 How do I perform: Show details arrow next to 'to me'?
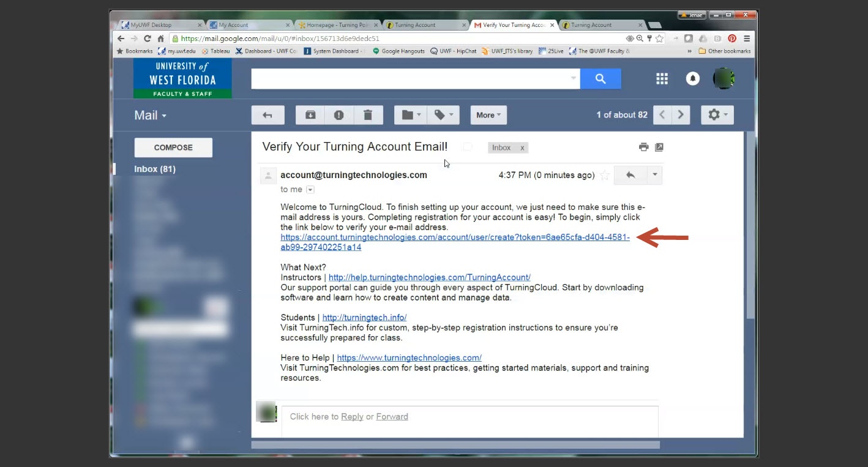[x=310, y=190]
